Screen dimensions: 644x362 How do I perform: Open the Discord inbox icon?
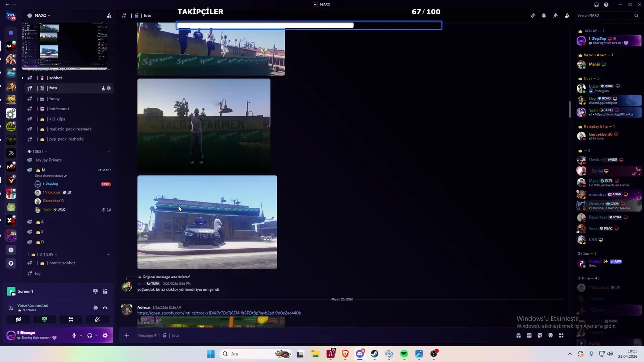(596, 4)
